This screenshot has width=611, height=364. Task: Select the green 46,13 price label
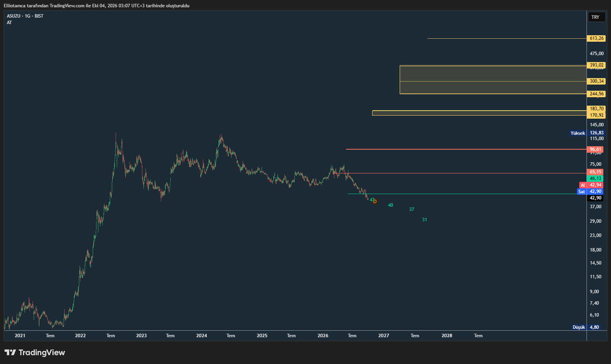click(596, 179)
